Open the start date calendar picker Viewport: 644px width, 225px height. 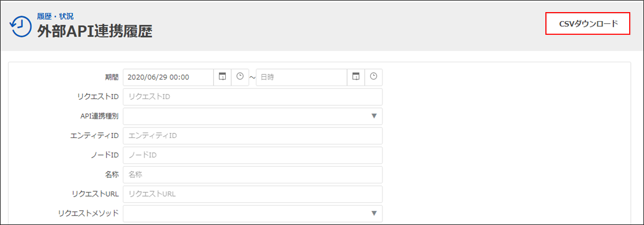tap(222, 77)
